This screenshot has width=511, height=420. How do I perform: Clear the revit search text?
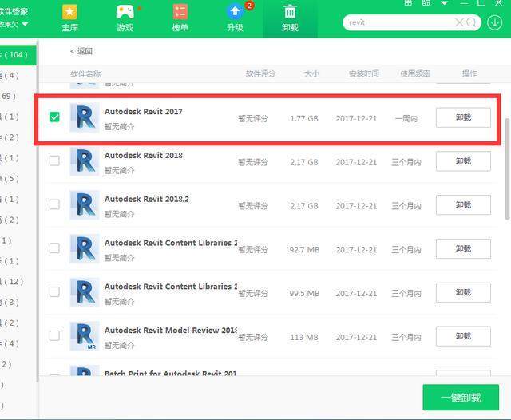(x=459, y=22)
